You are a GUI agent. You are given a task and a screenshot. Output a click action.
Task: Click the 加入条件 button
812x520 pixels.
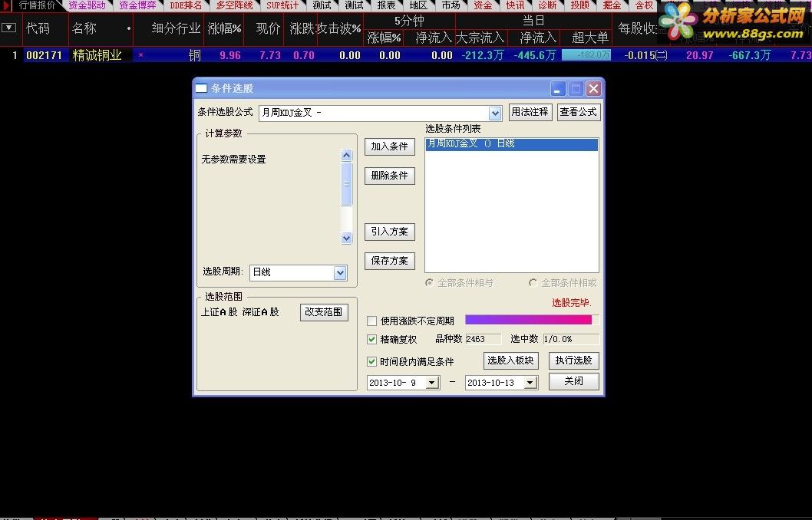389,146
